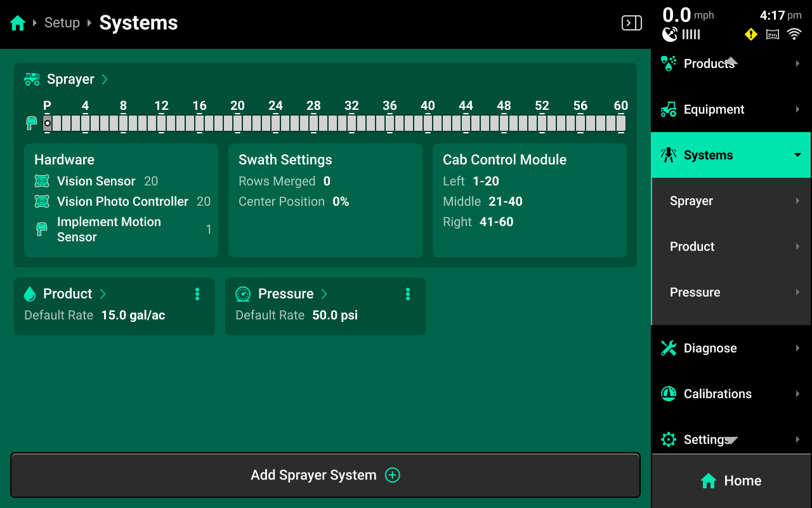812x508 pixels.
Task: Open the Cab Control Module panel
Action: 530,200
